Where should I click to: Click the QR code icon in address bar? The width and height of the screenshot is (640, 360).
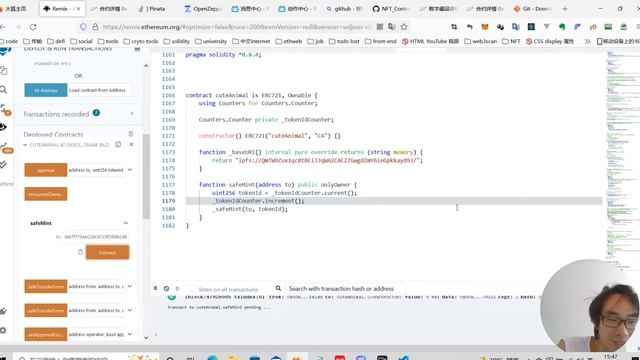pyautogui.click(x=380, y=27)
